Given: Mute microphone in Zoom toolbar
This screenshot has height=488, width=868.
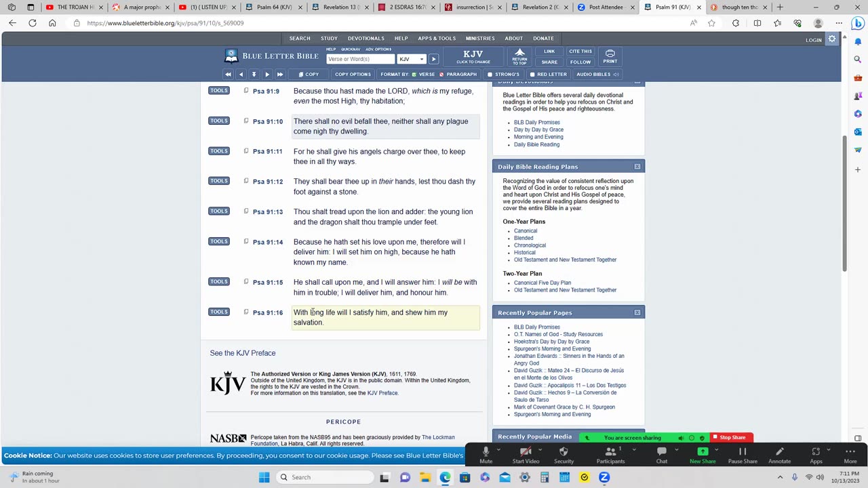Looking at the screenshot, I should pos(486,454).
